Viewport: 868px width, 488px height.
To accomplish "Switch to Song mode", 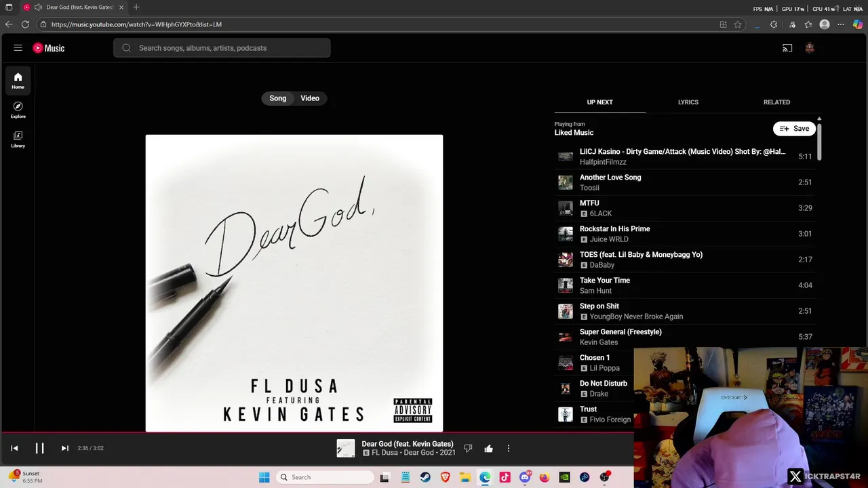I will click(x=278, y=98).
